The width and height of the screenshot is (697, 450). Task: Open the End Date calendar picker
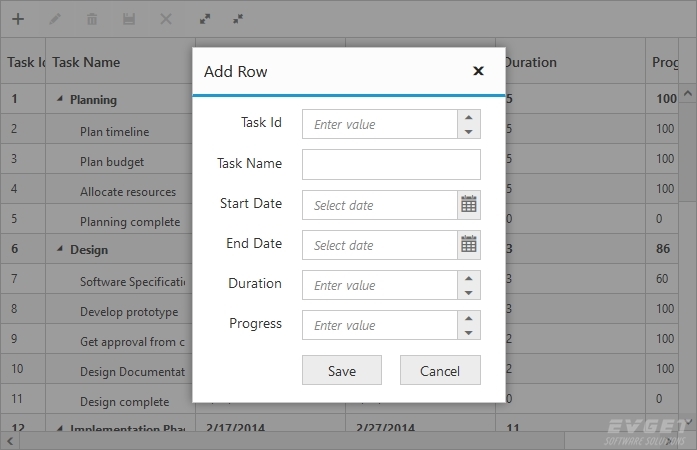468,244
